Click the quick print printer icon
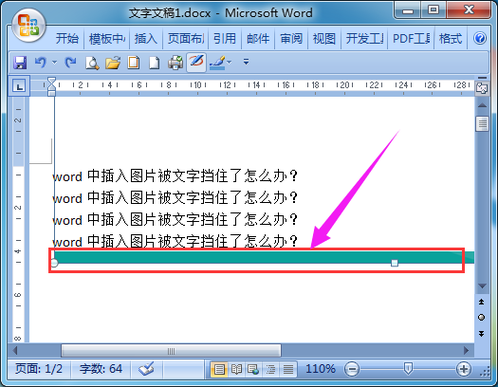Viewport: 498px width, 387px height. click(x=175, y=62)
